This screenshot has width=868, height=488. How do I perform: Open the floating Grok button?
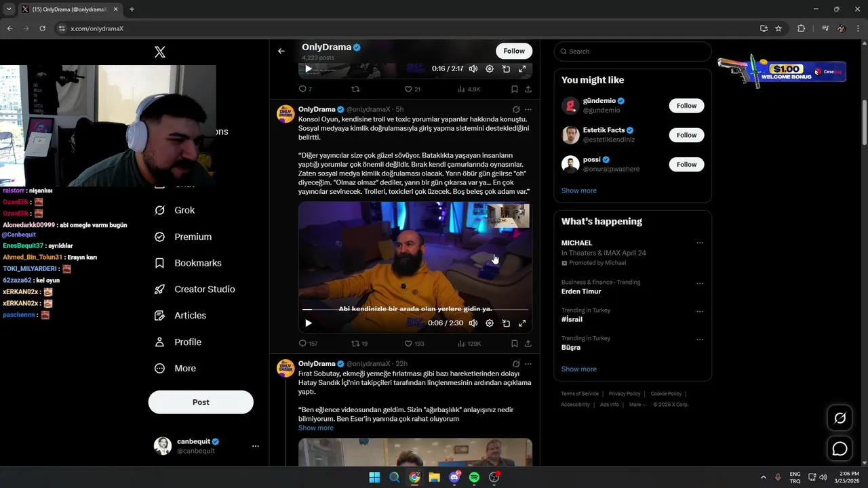[840, 418]
